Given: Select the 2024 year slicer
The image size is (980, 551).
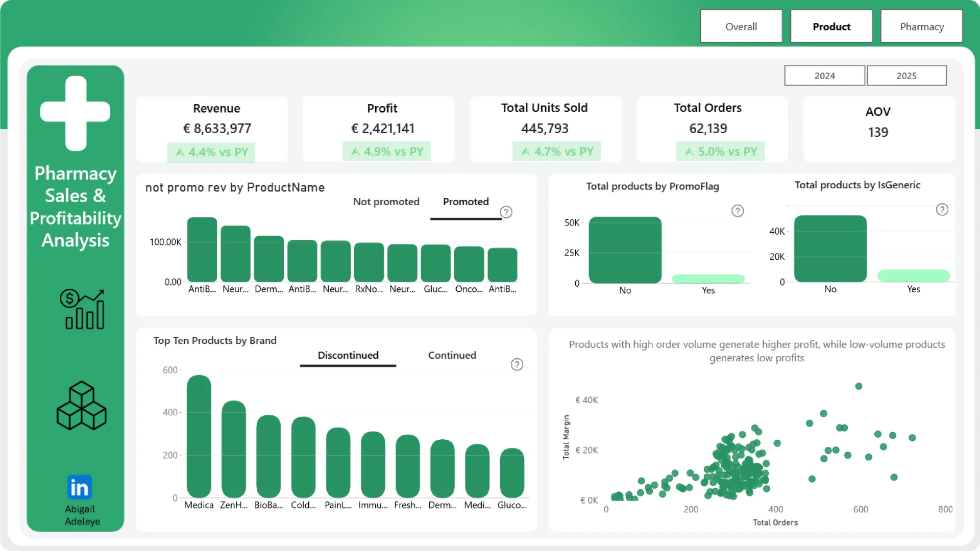Looking at the screenshot, I should pos(824,76).
